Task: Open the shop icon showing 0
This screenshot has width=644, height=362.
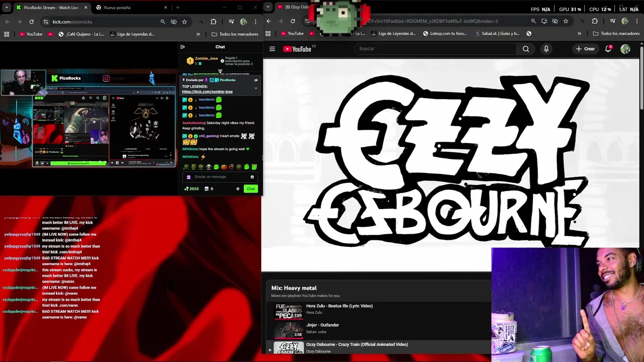Action: coord(209,189)
